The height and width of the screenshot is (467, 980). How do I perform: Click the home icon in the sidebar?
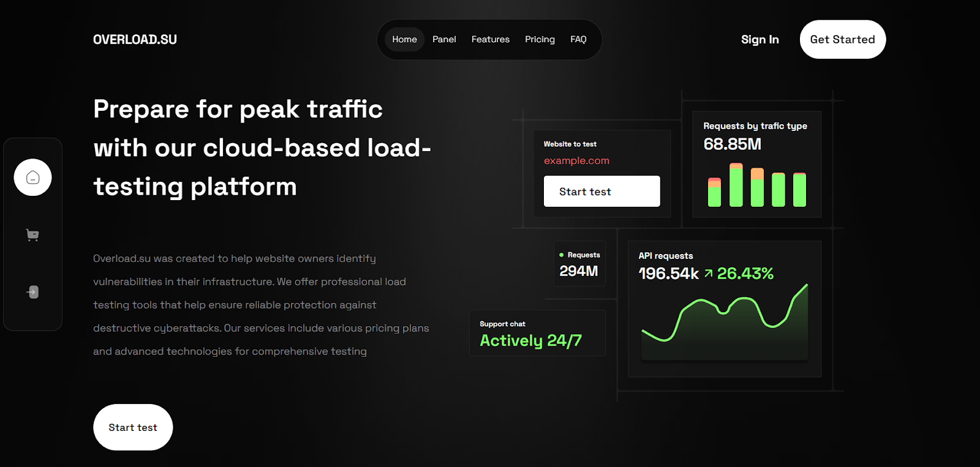coord(32,177)
